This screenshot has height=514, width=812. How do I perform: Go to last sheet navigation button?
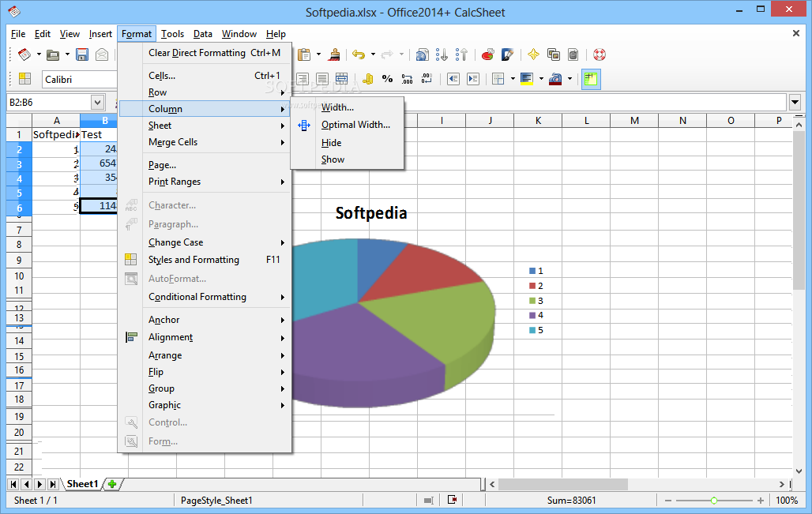coord(52,484)
